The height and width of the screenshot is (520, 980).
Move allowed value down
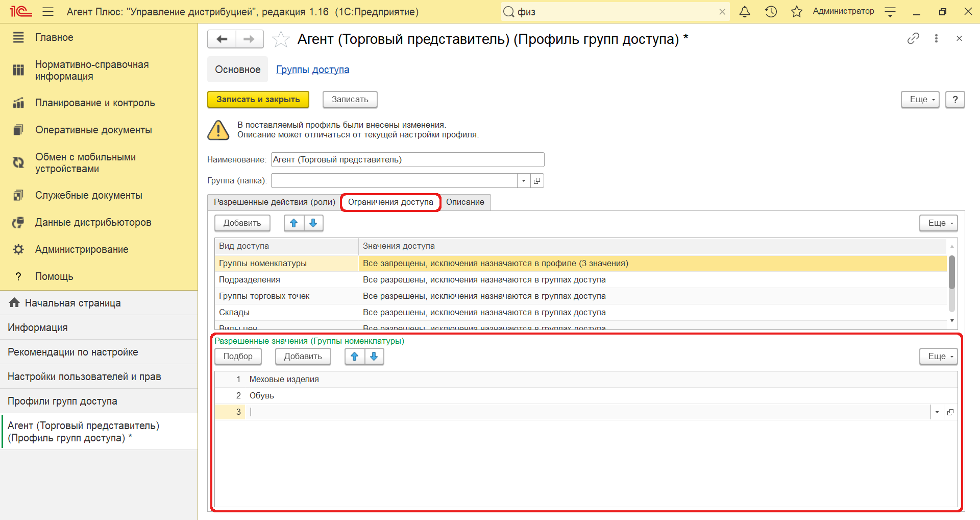pos(374,356)
